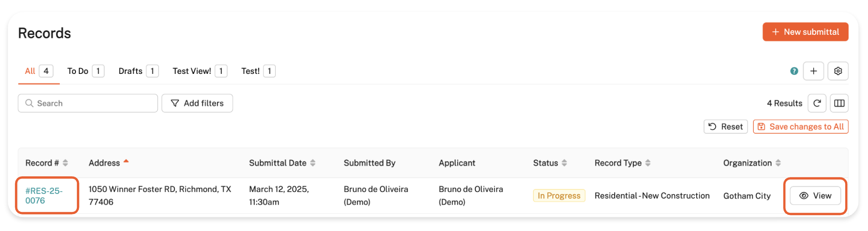
Task: Sort by Submittal Date arrows
Action: tap(313, 163)
